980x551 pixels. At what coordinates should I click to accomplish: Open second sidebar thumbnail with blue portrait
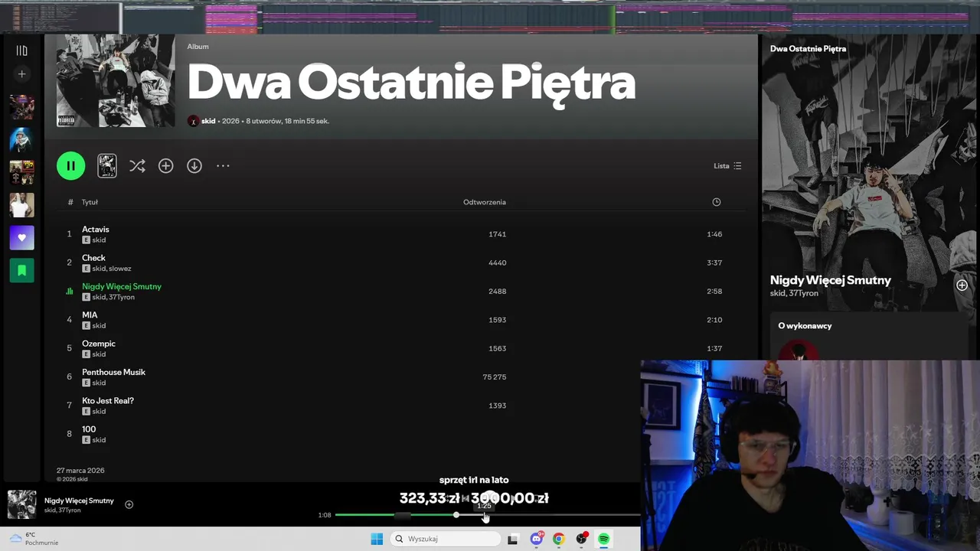pyautogui.click(x=21, y=140)
